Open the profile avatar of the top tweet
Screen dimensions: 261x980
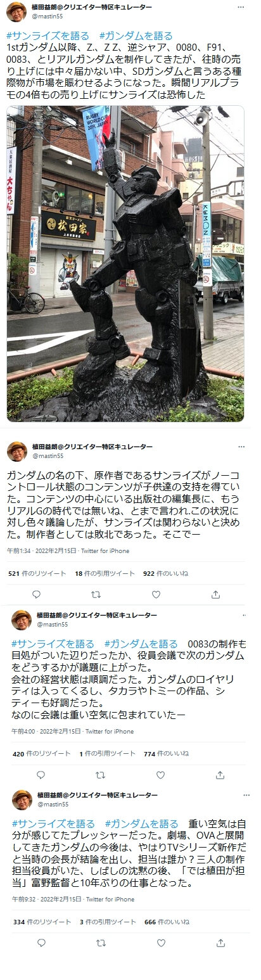point(16,11)
